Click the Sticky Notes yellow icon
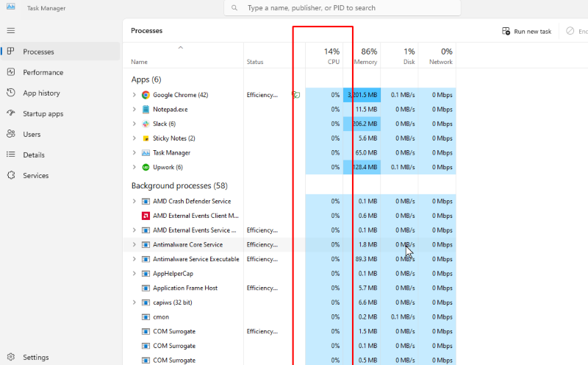The image size is (588, 365). coord(146,138)
